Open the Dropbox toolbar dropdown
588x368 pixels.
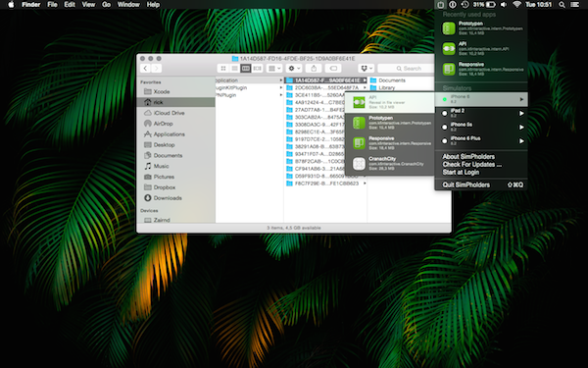point(367,69)
